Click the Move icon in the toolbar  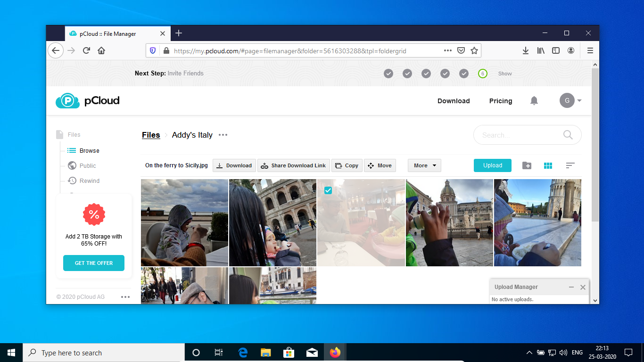point(380,165)
